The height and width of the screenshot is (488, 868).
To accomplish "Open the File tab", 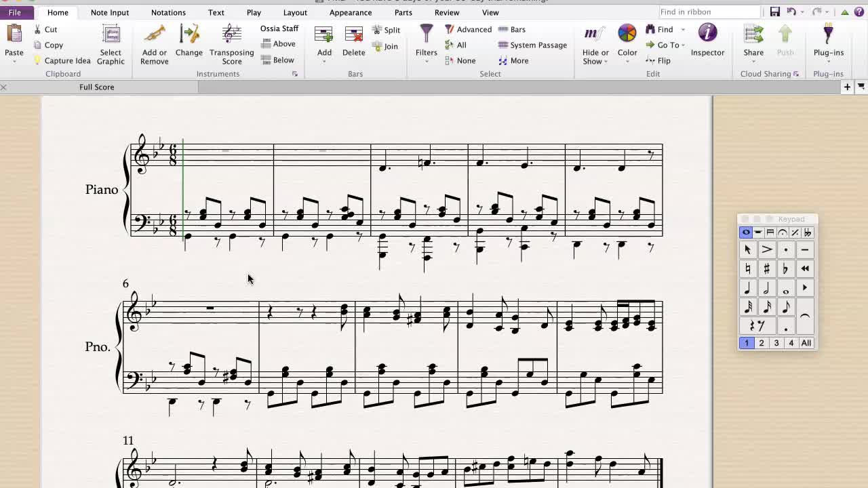I will click(14, 12).
